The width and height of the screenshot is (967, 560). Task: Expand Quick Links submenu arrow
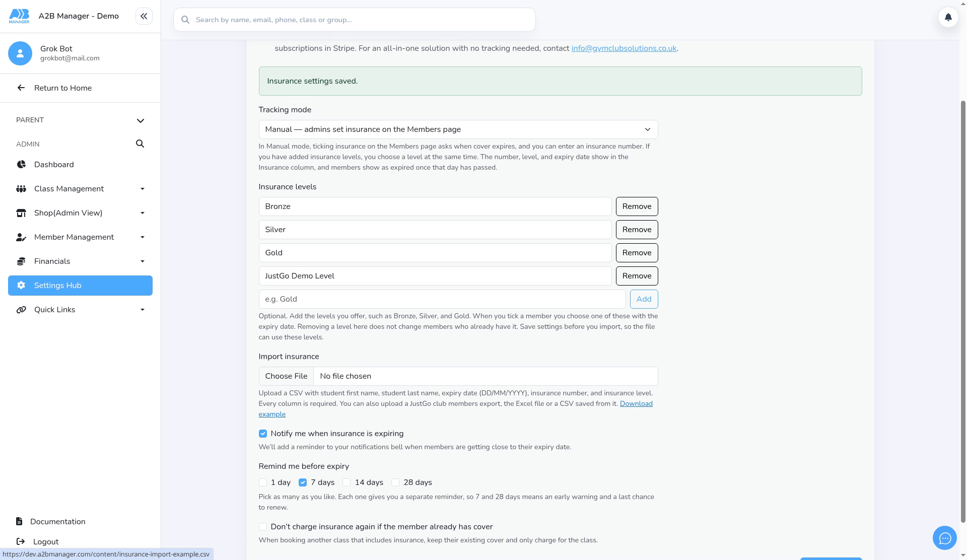(143, 310)
